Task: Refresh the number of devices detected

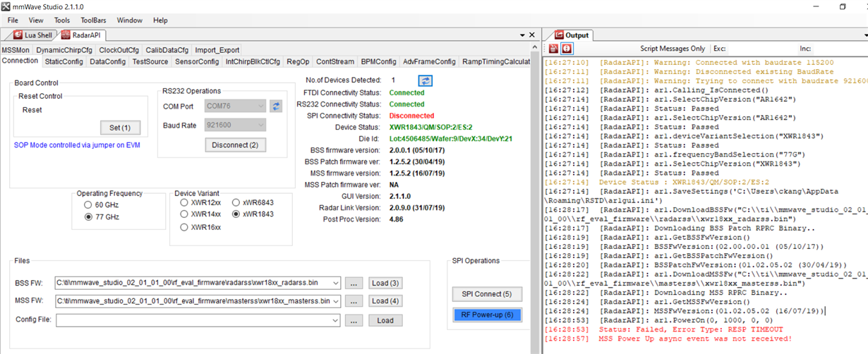Action: (x=425, y=80)
